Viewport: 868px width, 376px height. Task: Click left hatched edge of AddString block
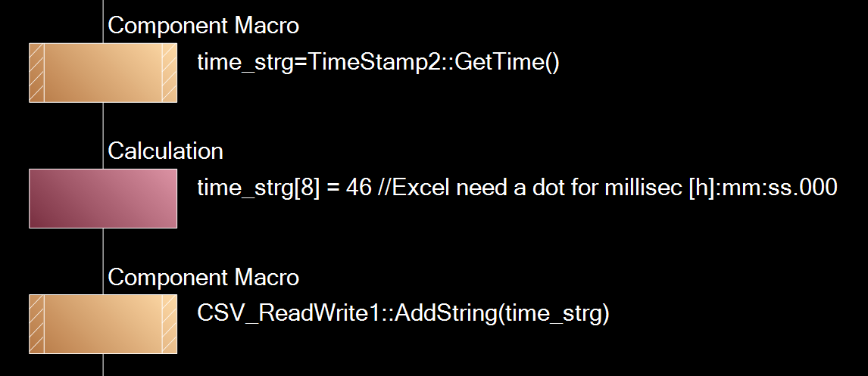point(36,324)
